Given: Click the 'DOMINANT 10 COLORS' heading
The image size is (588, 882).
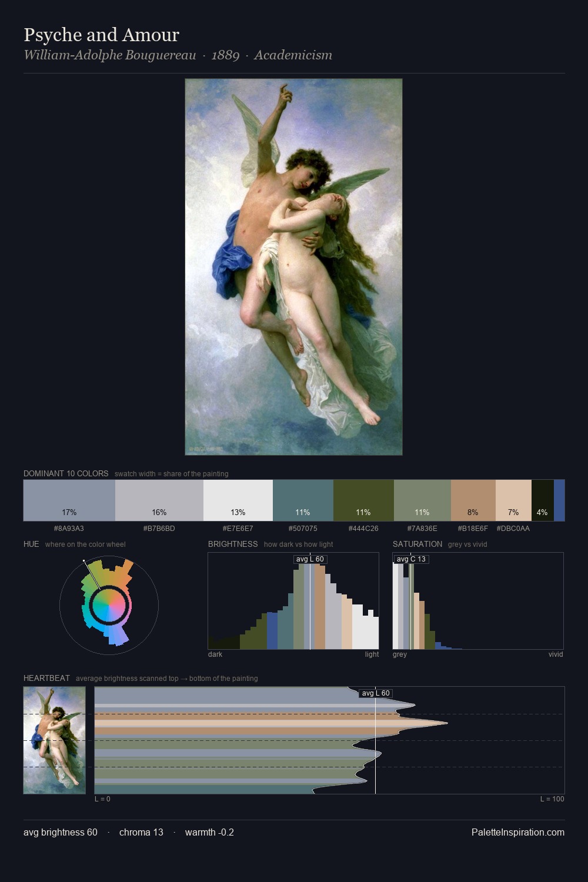Looking at the screenshot, I should point(66,473).
